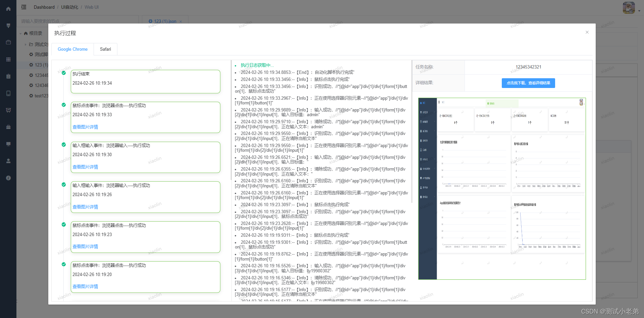Open 查看图片详情 link under 执行成功 at 10:19:33
Screen dimensions: 644x318
pos(85,127)
